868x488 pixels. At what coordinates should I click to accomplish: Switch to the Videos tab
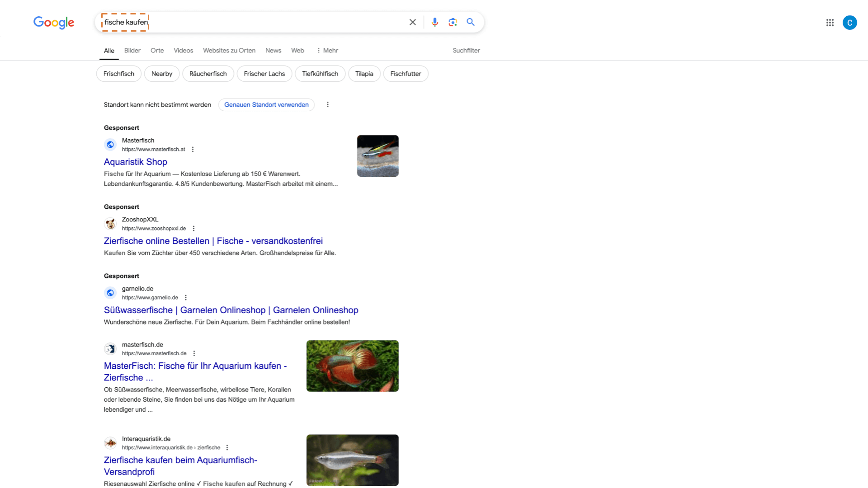click(x=183, y=51)
